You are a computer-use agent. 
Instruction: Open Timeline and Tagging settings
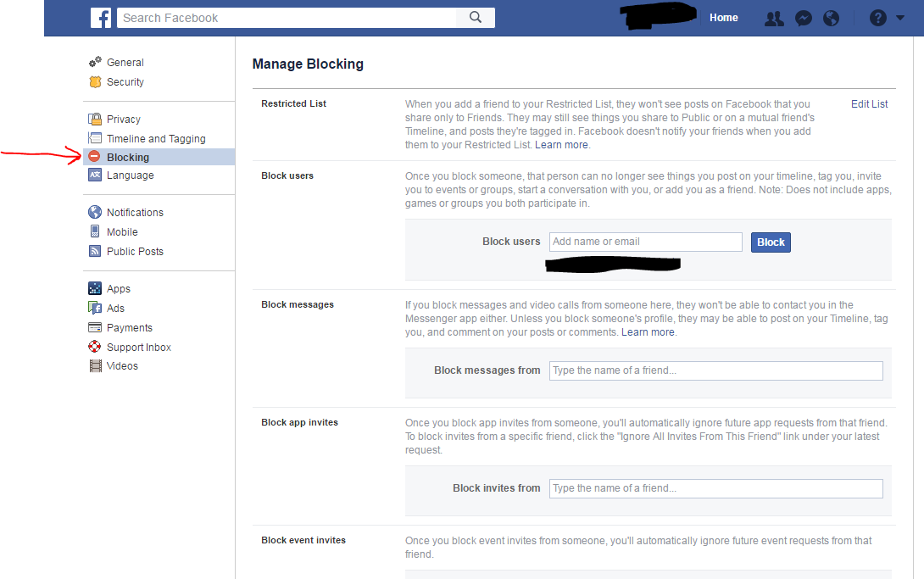point(156,138)
